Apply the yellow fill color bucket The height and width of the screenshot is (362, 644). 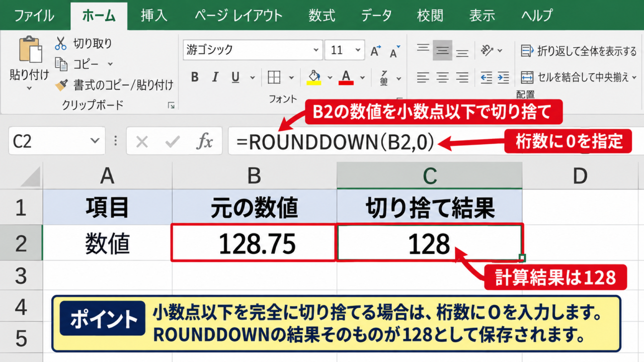coord(314,77)
